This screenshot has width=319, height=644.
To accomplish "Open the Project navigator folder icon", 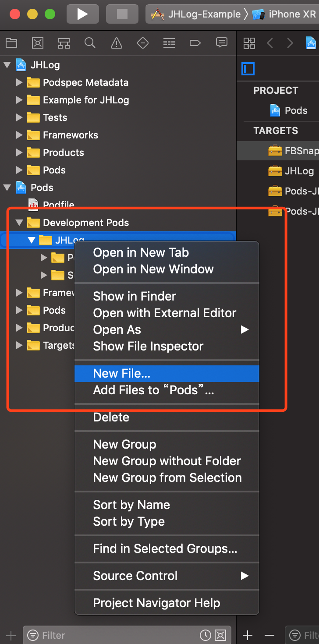I will (11, 43).
